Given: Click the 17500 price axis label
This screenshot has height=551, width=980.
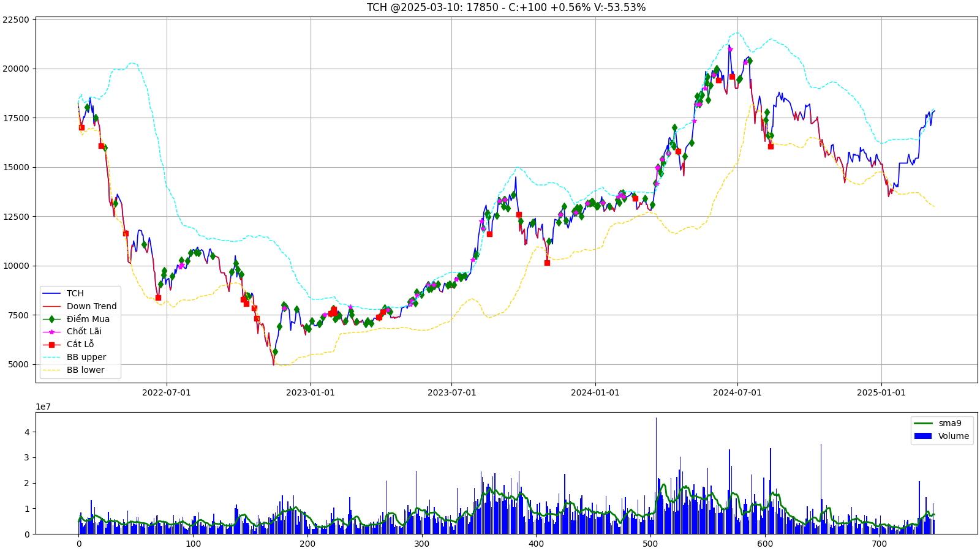Looking at the screenshot, I should tap(16, 118).
